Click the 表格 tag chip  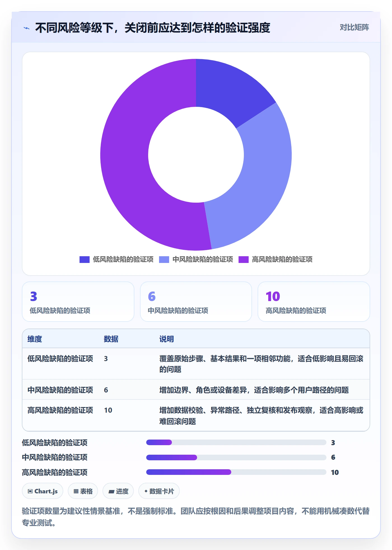tap(83, 491)
